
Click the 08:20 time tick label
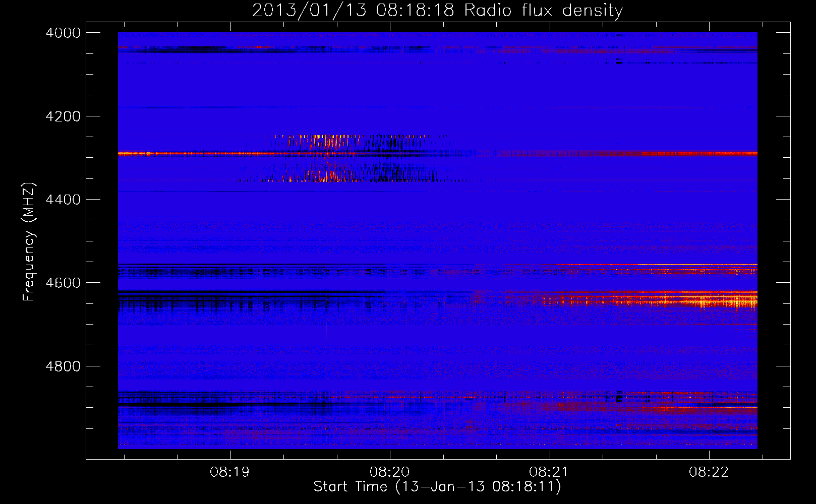pyautogui.click(x=390, y=472)
